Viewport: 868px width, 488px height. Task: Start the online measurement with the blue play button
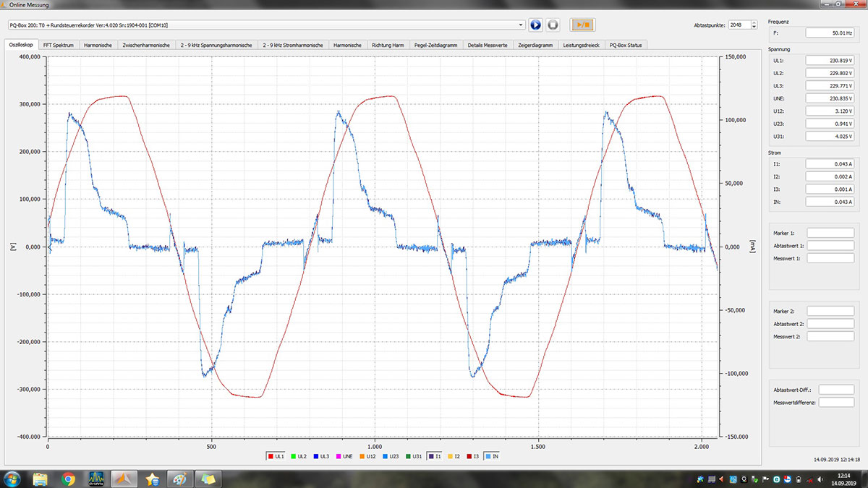[535, 25]
